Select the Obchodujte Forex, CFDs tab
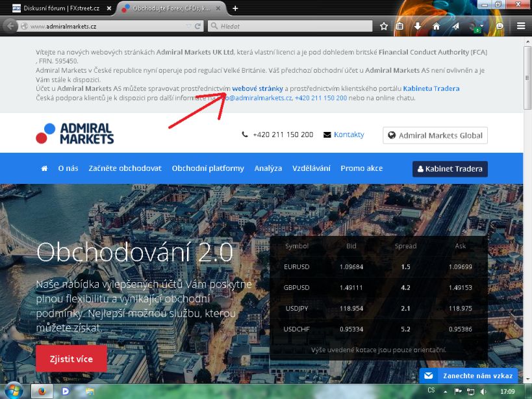 coord(171,8)
